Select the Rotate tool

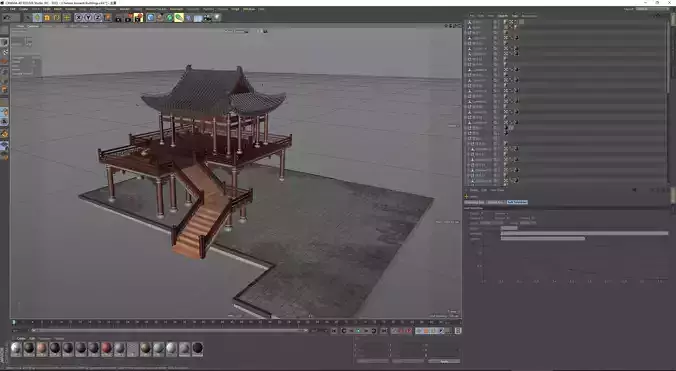tap(57, 18)
